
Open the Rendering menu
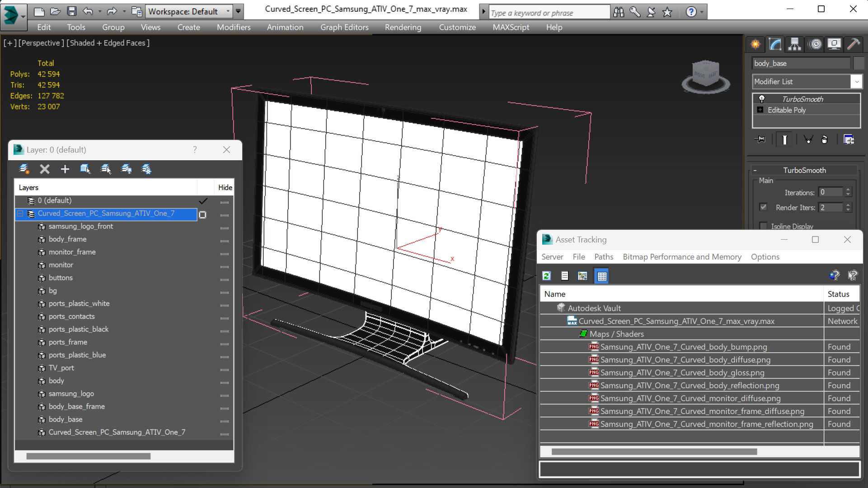(403, 27)
